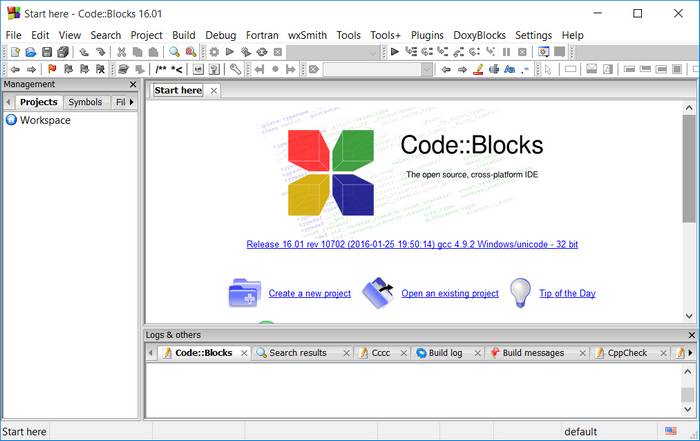Toggle bookmark with red flag icon

[52, 69]
